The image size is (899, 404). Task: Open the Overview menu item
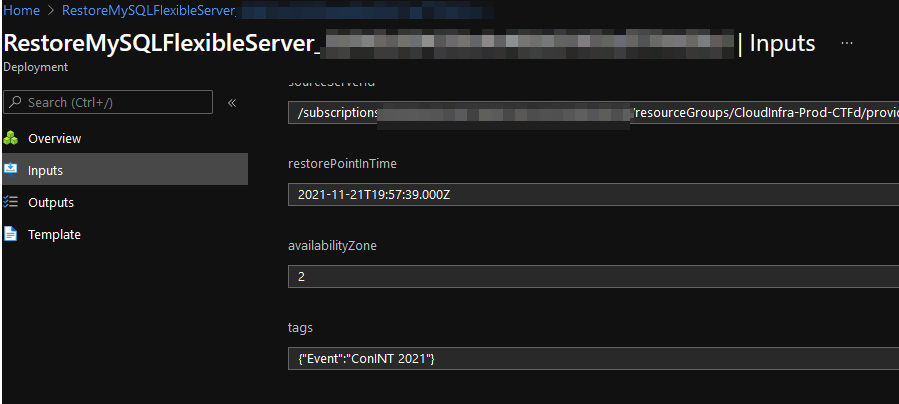[54, 138]
